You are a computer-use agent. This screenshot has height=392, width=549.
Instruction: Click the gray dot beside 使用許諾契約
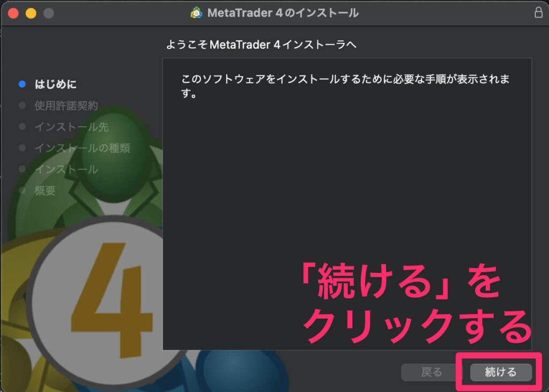[21, 105]
